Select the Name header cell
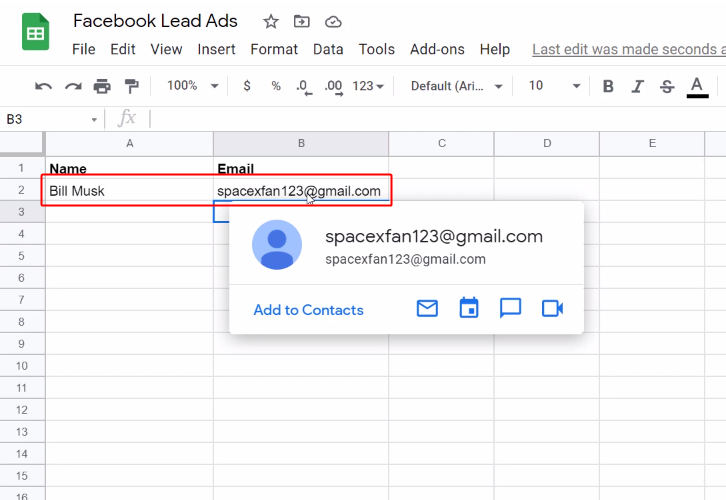The width and height of the screenshot is (726, 500). point(130,168)
